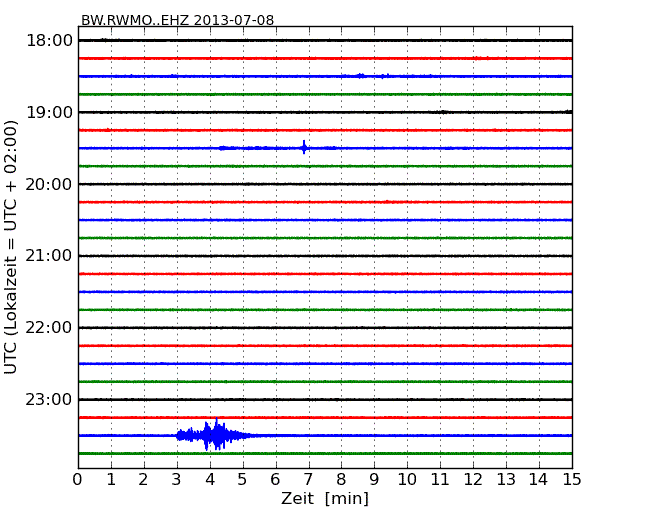Click the 22:00 time axis label
650x520 pixels.
(x=49, y=328)
